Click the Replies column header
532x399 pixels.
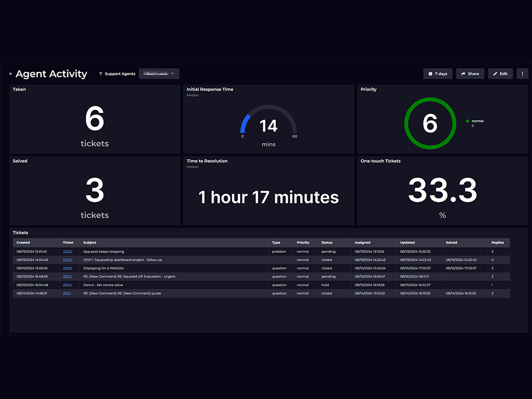click(497, 243)
